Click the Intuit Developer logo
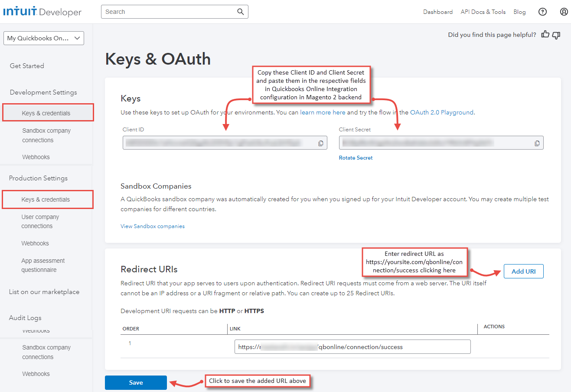This screenshot has height=392, width=571. point(42,12)
